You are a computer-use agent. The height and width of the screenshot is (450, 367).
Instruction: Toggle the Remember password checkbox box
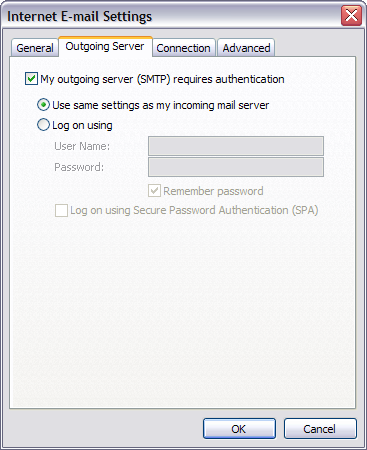154,191
